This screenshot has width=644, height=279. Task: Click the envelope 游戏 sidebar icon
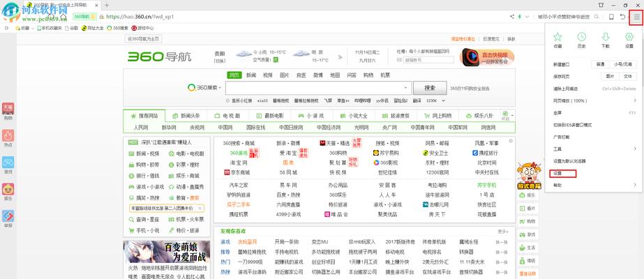(x=8, y=162)
